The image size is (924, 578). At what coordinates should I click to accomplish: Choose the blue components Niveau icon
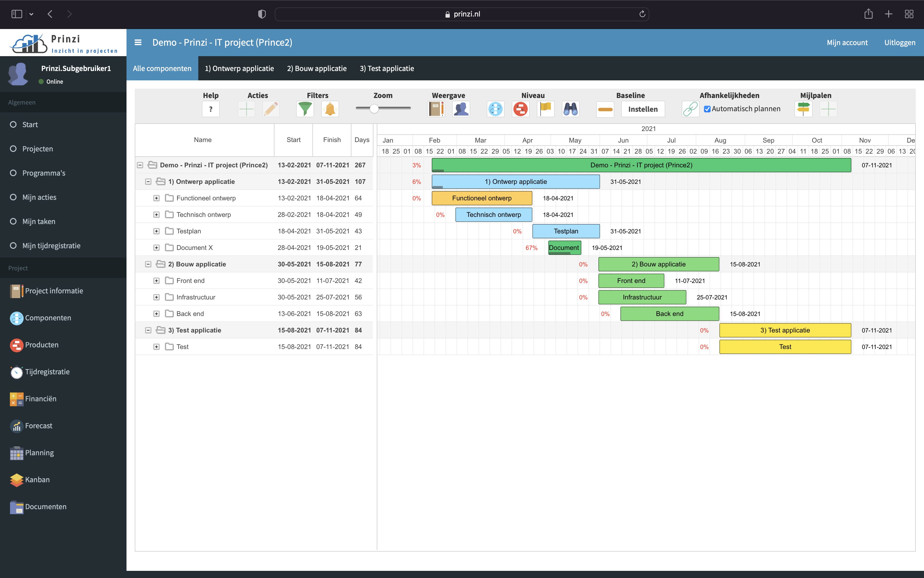[x=496, y=109]
